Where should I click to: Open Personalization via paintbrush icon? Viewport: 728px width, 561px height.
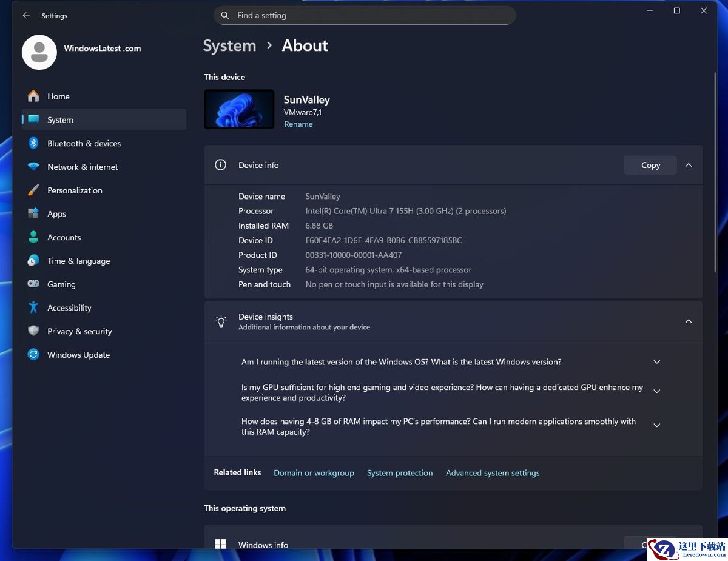34,190
